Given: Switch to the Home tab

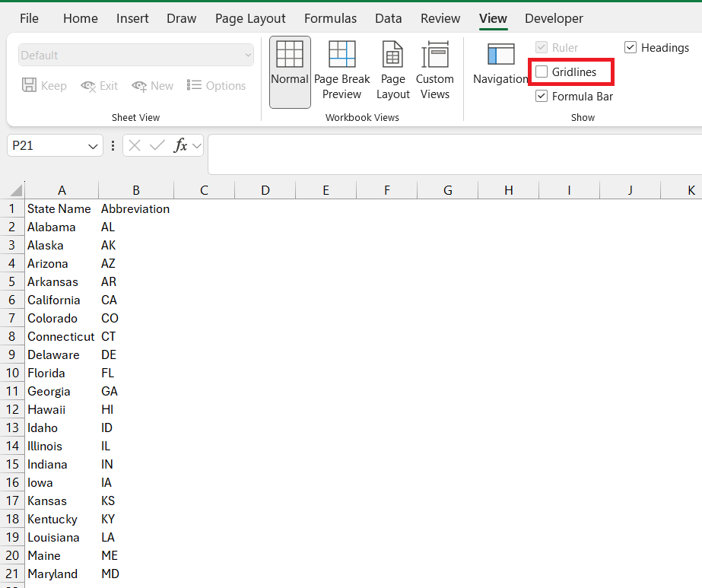Looking at the screenshot, I should pos(81,18).
